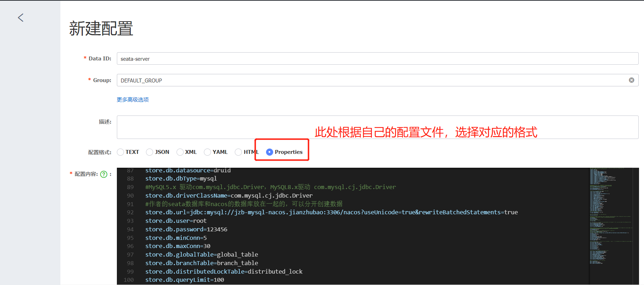
Task: Click line number 96 in the gutter
Action: pyautogui.click(x=130, y=246)
